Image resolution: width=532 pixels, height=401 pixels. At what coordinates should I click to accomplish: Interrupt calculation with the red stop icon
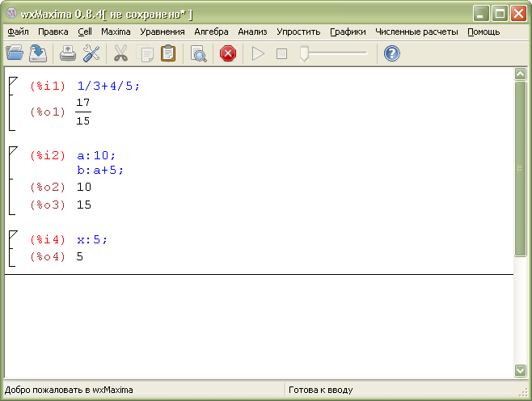pos(228,53)
